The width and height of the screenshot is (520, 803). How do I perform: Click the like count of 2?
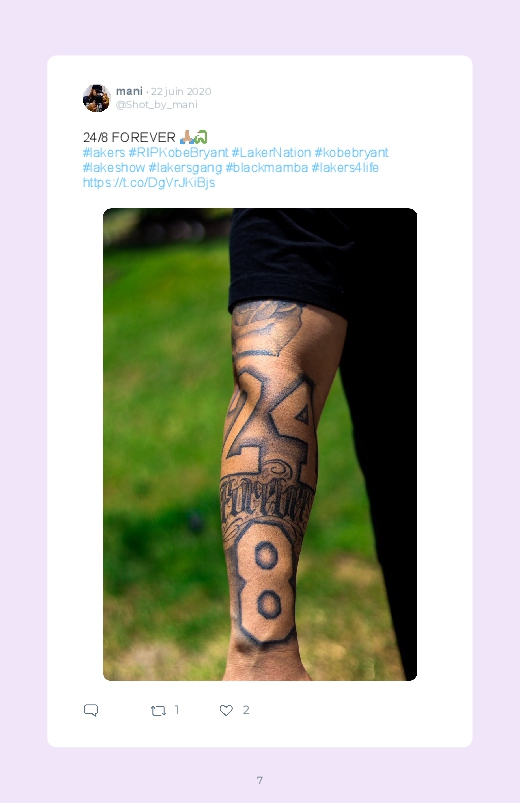pos(246,710)
